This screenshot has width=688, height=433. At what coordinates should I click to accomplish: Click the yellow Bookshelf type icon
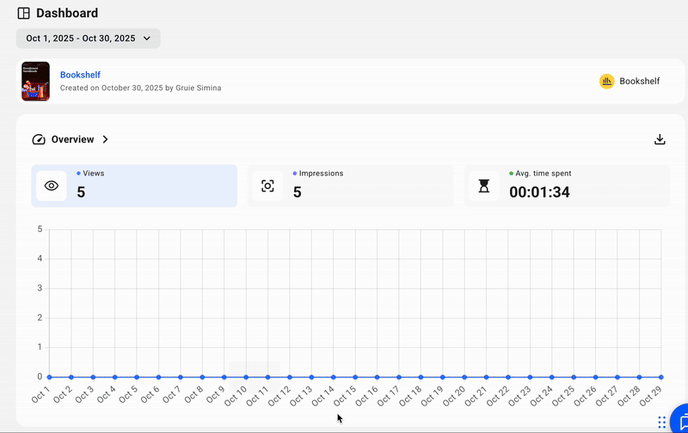click(607, 81)
